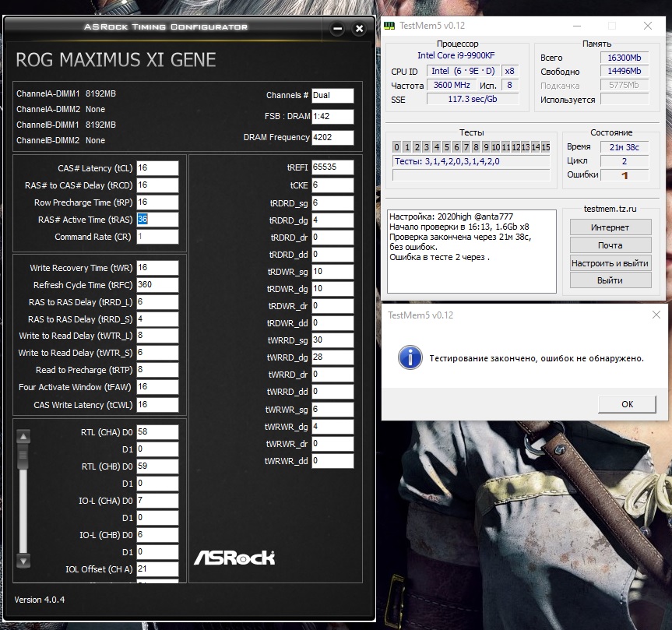Click the Refresh Cycle Time (tRFC) field
The image size is (672, 630).
(x=157, y=285)
